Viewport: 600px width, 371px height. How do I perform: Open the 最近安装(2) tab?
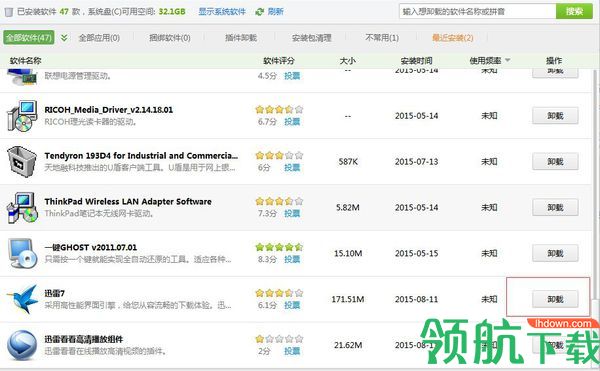coord(453,38)
